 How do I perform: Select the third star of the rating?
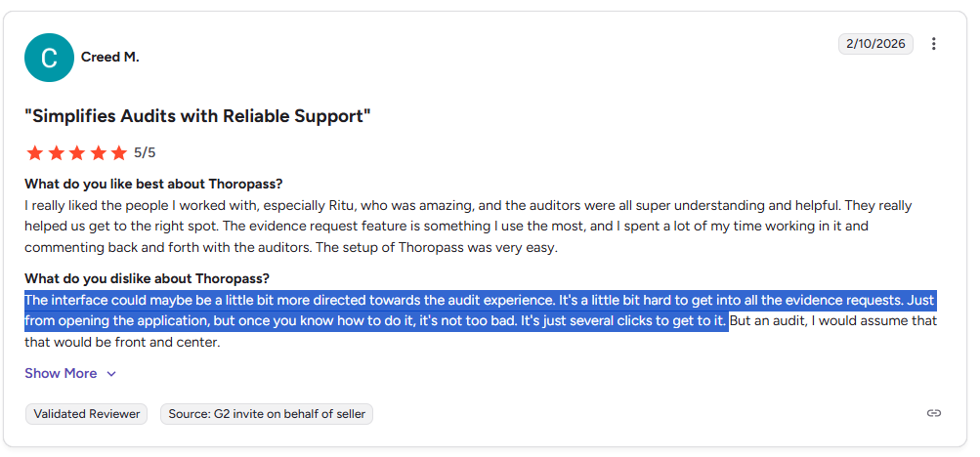77,152
